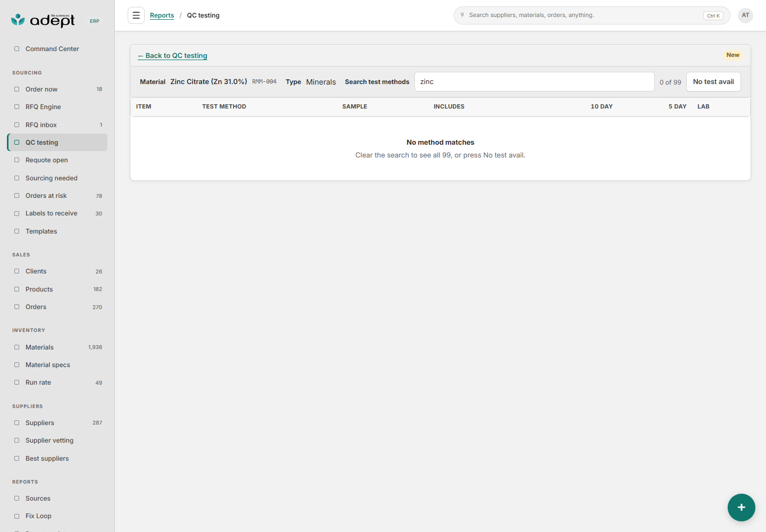The image size is (766, 532).
Task: Navigate to Sourcing needed
Action: [57, 178]
